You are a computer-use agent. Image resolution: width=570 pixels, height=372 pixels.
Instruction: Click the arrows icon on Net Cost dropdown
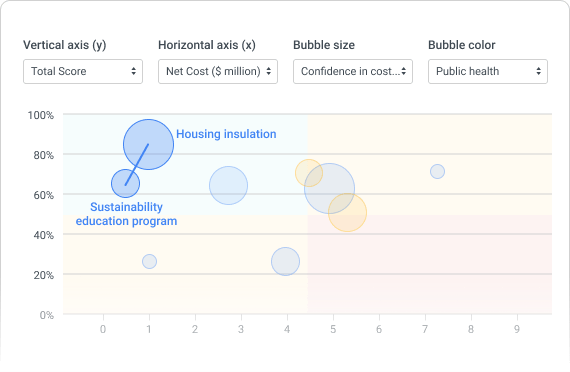point(269,71)
